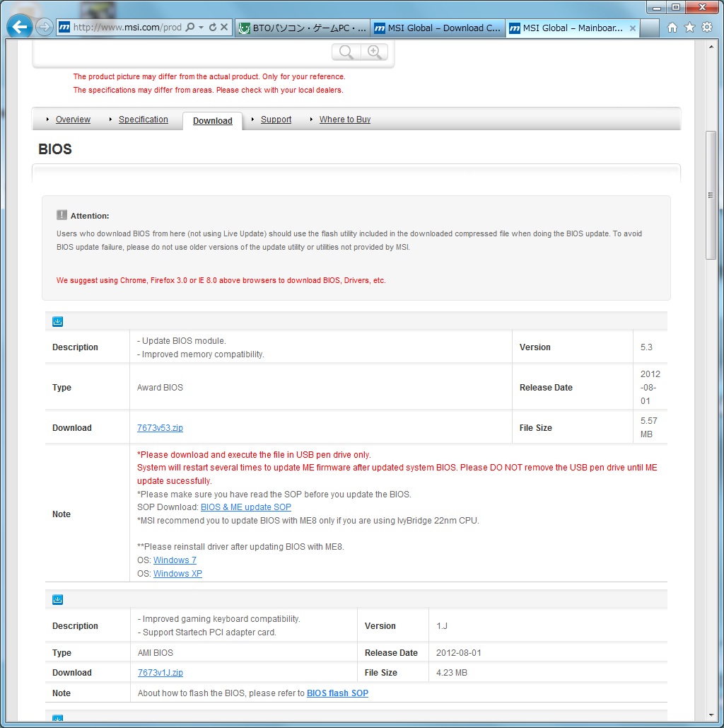The width and height of the screenshot is (724, 728).
Task: Click the release date 2012-08-01 of 1.J
Action: 459,653
